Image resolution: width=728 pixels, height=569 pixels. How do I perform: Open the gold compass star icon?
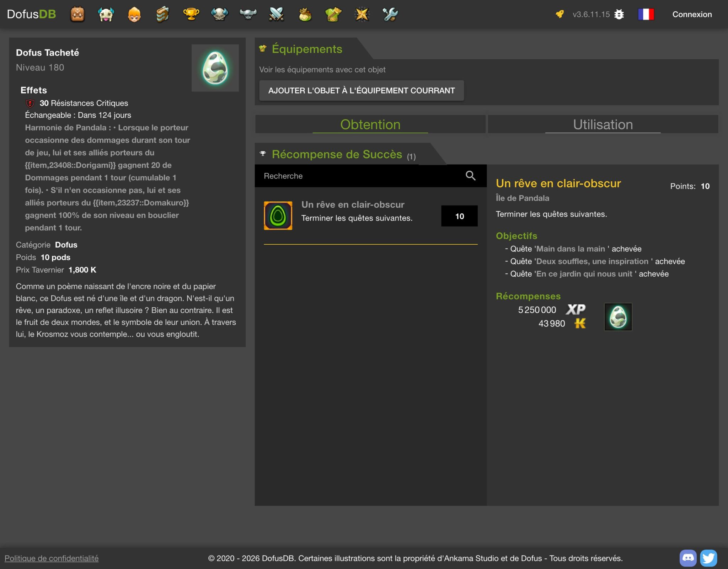pyautogui.click(x=362, y=14)
